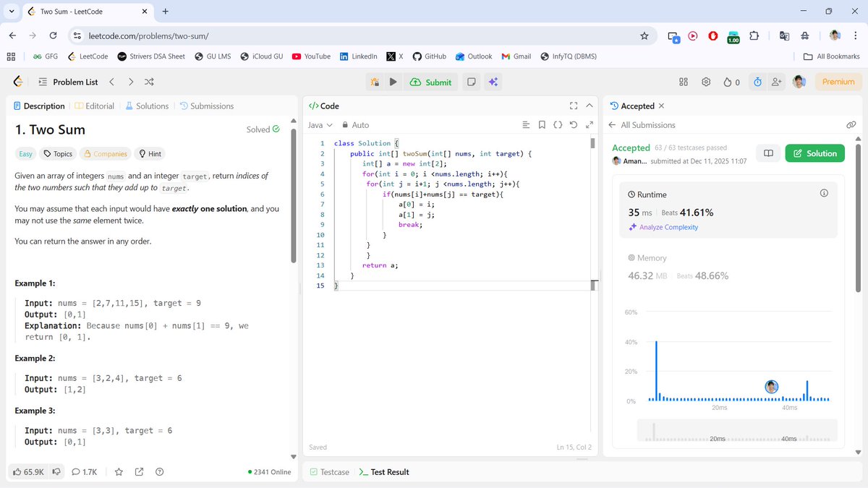The height and width of the screenshot is (488, 868).
Task: Collapse the Code panel with the chevron
Action: [590, 105]
